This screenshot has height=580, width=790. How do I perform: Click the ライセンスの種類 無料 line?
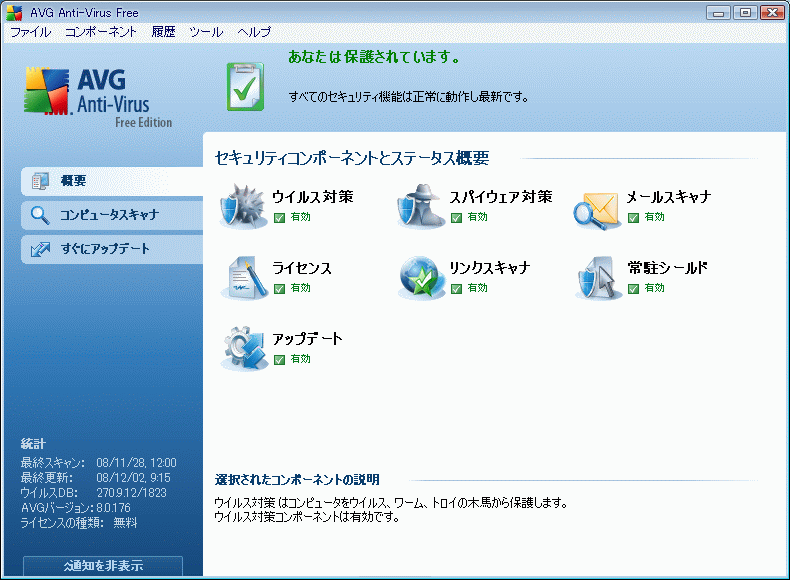pos(79,523)
